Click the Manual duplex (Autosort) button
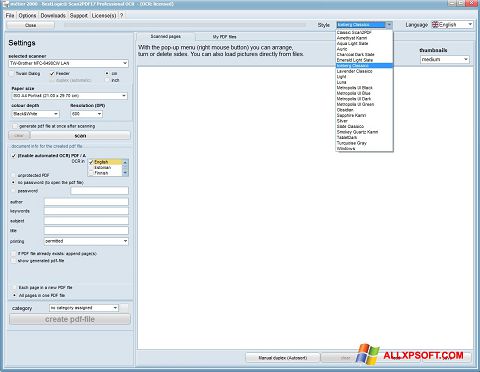The image size is (480, 372). [283, 358]
